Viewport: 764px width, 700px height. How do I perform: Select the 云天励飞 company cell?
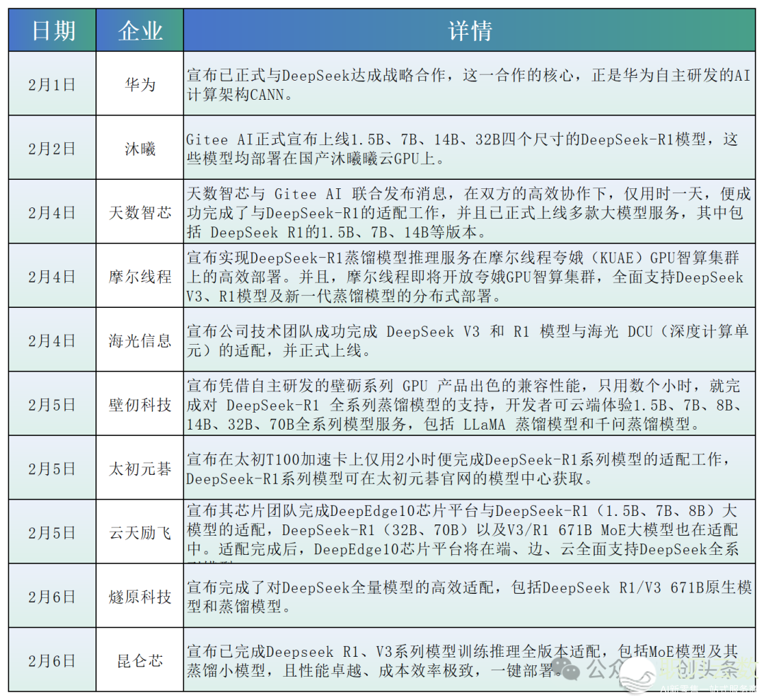140,532
